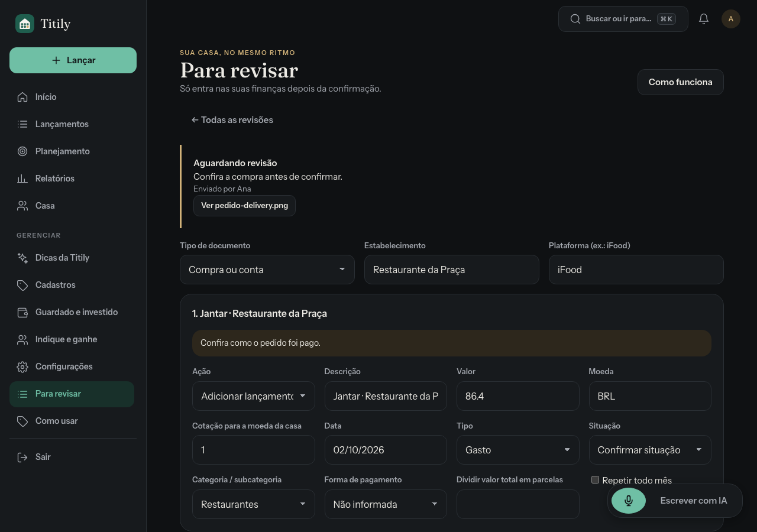This screenshot has height=532, width=757.
Task: Click the Sair logout icon
Action: [22, 457]
